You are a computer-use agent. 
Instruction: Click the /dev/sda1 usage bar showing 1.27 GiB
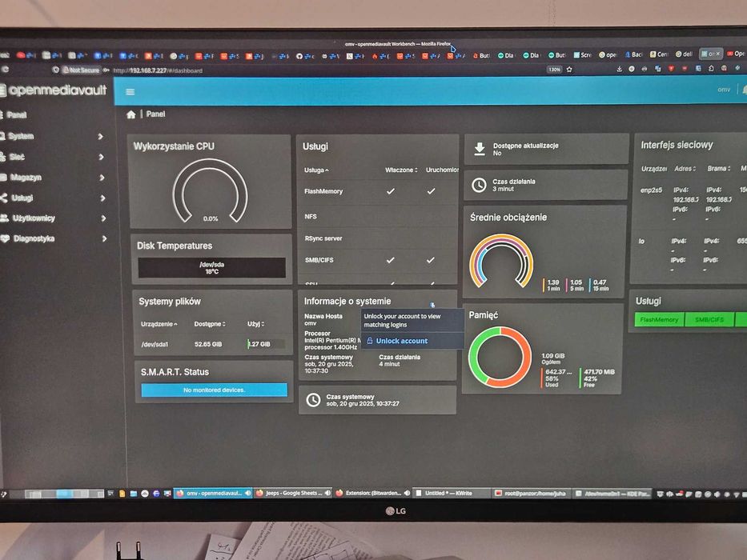pyautogui.click(x=266, y=344)
